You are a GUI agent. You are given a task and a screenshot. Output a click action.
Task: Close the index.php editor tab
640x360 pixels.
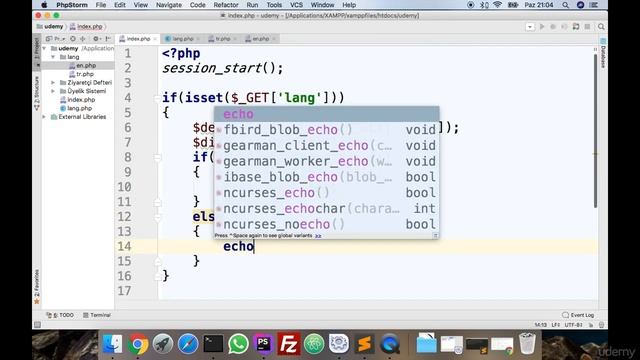pyautogui.click(x=155, y=39)
